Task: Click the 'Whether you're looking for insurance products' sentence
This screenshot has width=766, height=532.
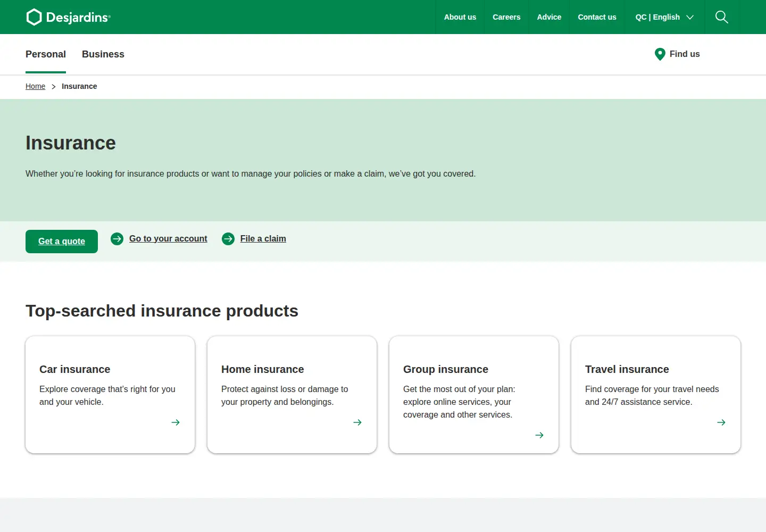Action: tap(251, 174)
